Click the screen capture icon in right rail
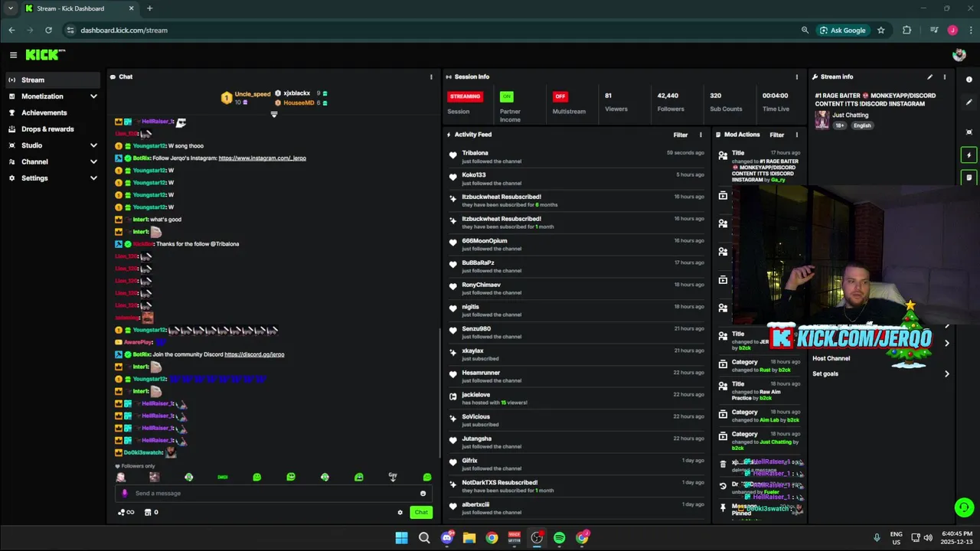980x551 pixels. click(969, 132)
